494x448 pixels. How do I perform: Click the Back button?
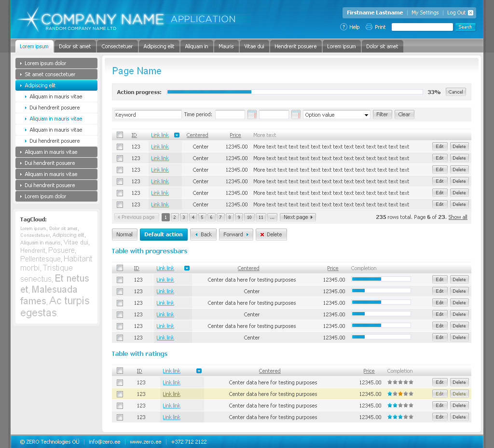203,234
